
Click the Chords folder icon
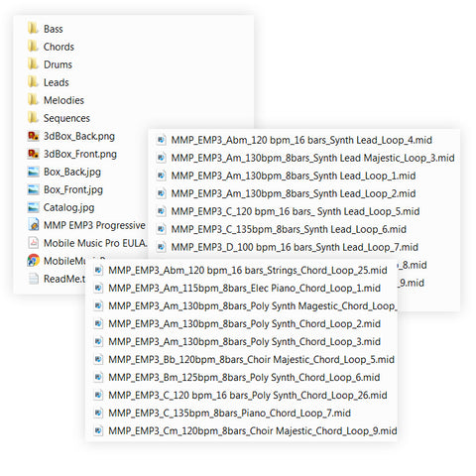(33, 47)
